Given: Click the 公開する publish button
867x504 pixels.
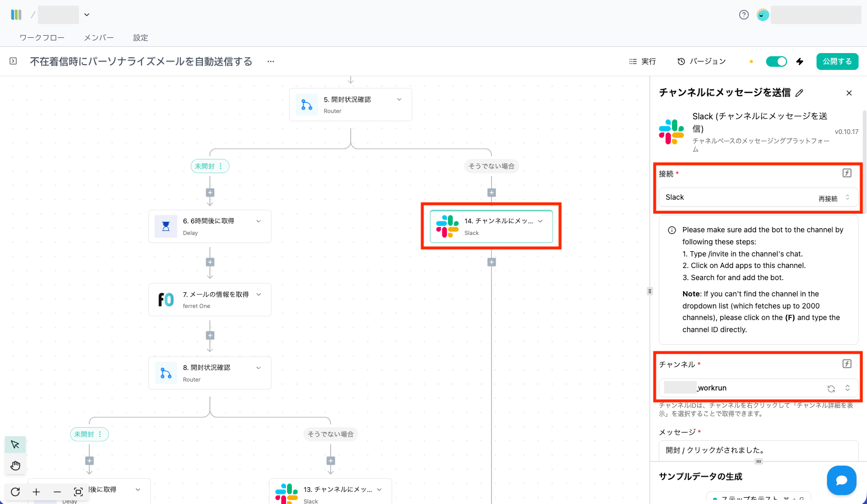Looking at the screenshot, I should pos(837,61).
